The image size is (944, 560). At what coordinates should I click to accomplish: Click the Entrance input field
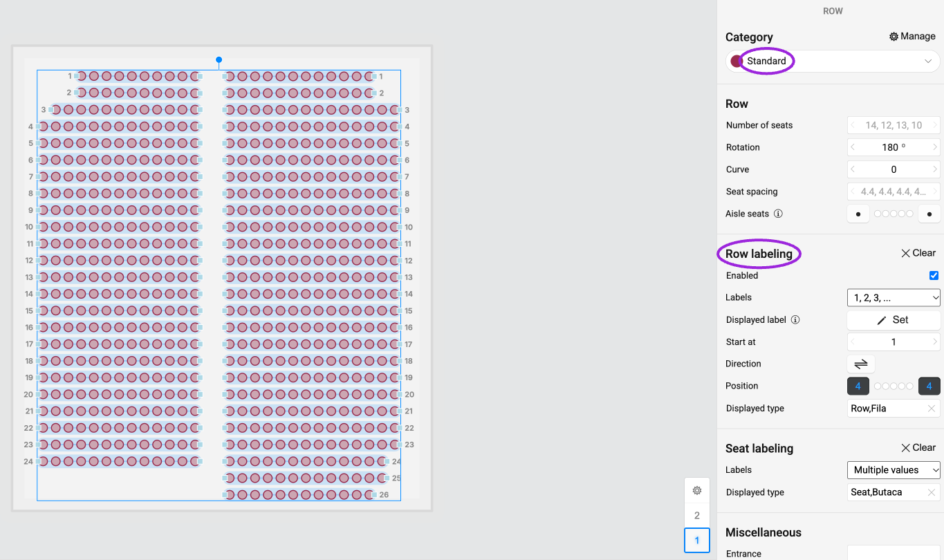894,553
